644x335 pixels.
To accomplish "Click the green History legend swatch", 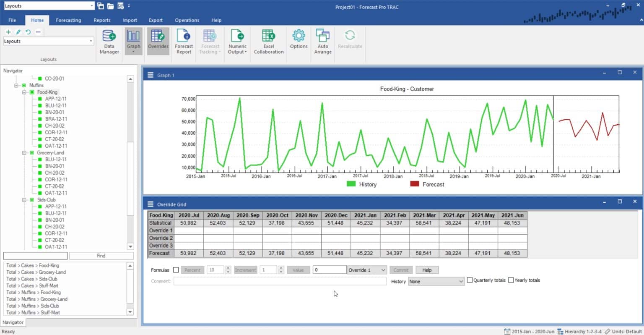I will [x=351, y=184].
